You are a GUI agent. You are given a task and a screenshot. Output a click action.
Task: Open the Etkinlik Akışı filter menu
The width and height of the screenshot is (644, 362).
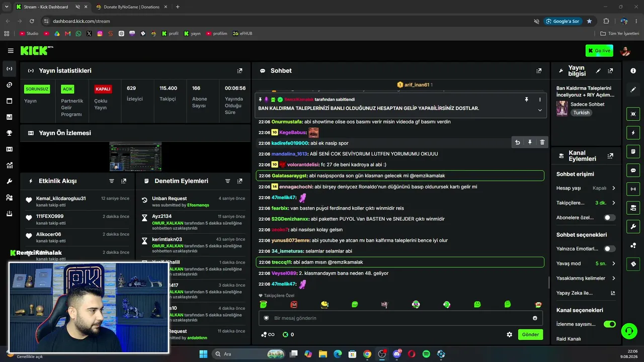pyautogui.click(x=112, y=181)
